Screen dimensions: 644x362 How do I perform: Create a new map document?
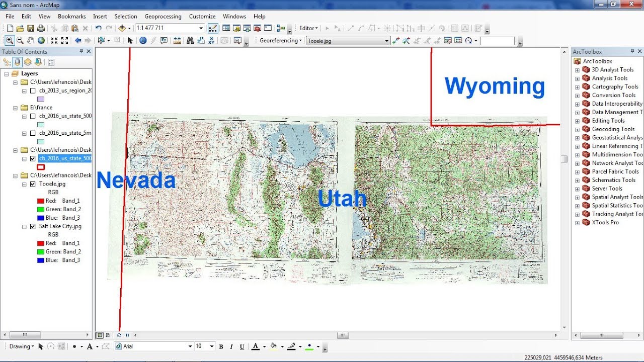point(10,28)
